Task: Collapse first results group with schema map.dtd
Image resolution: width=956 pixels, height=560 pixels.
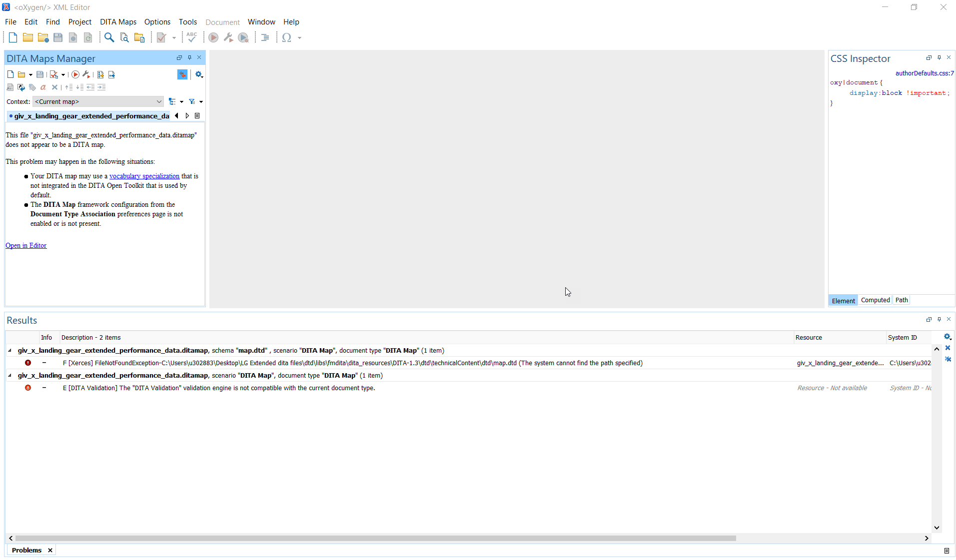Action: pos(10,351)
